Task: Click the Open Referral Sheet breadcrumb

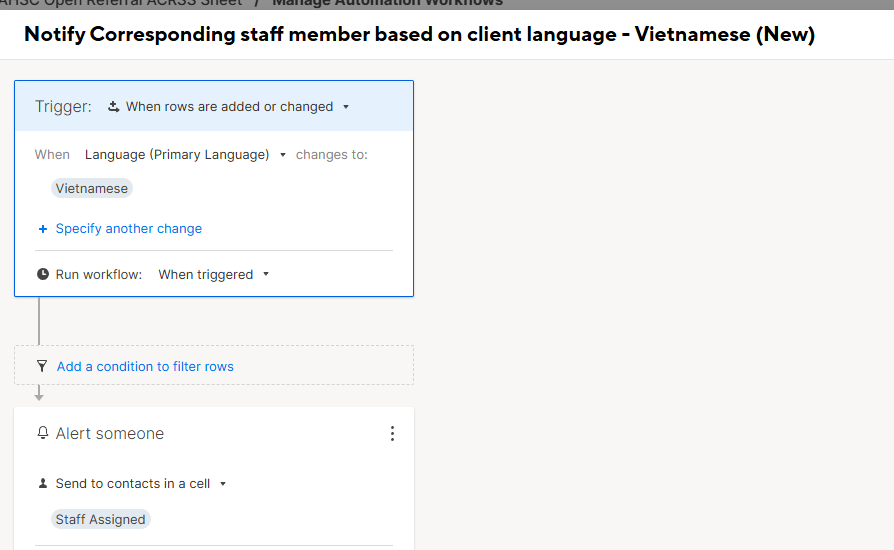Action: click(x=121, y=3)
